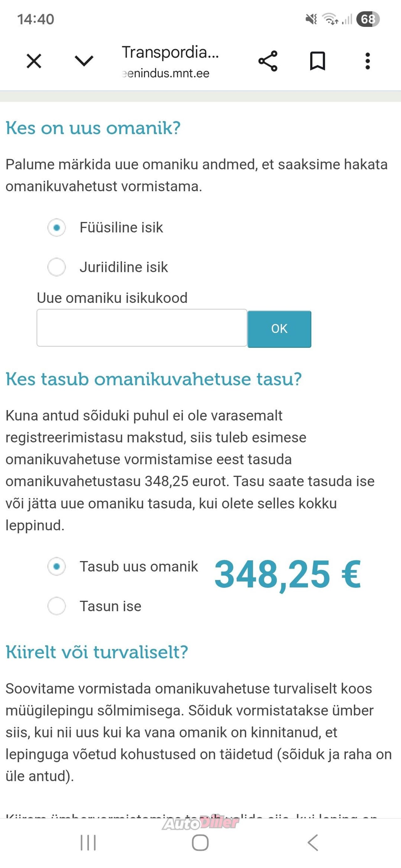This screenshot has height=868, width=401.
Task: Tap the 348,25 € fee amount
Action: [x=287, y=574]
